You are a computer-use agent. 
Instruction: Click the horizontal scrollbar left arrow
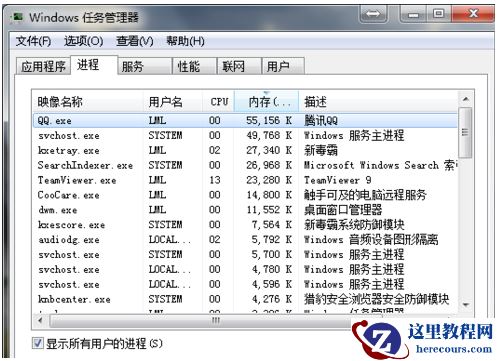[40, 321]
